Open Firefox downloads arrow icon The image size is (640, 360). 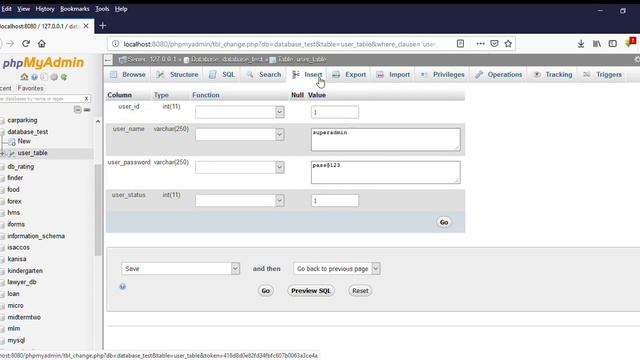[x=581, y=43]
